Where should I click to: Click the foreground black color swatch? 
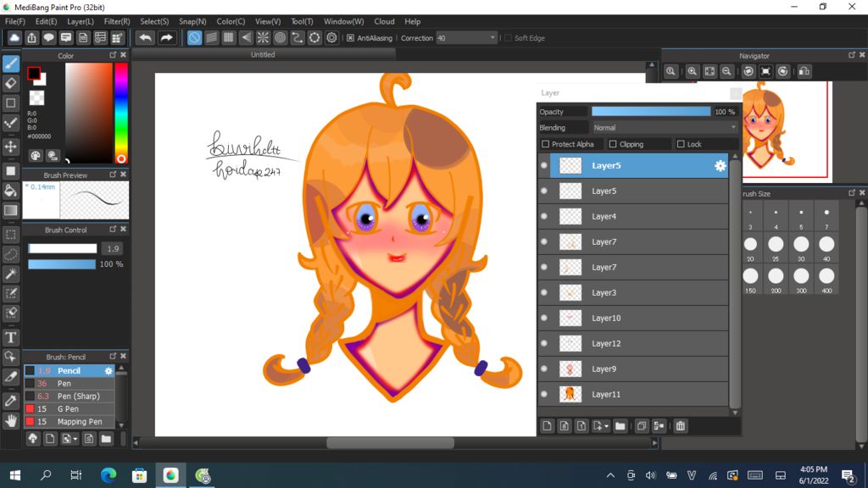point(34,73)
